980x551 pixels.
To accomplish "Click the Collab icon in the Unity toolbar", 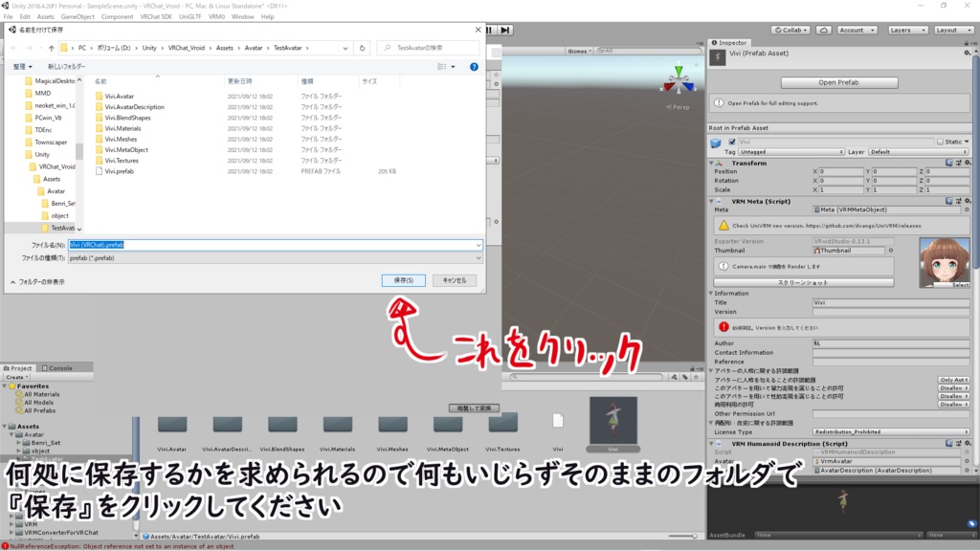I will point(791,30).
